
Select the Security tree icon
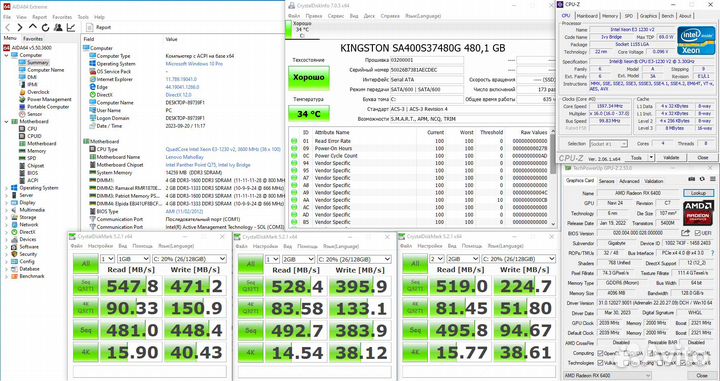(x=14, y=254)
